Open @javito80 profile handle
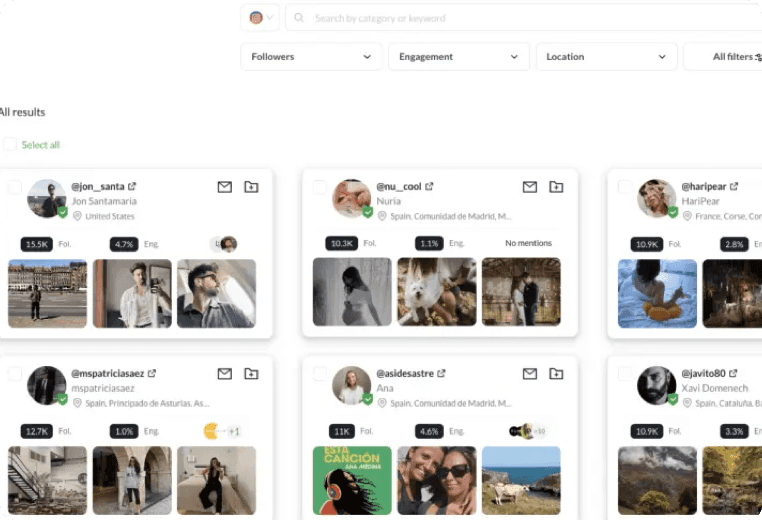Image resolution: width=762 pixels, height=520 pixels. point(703,373)
